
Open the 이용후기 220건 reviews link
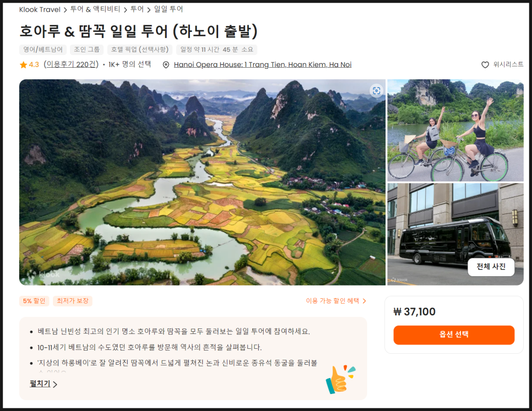coord(71,64)
